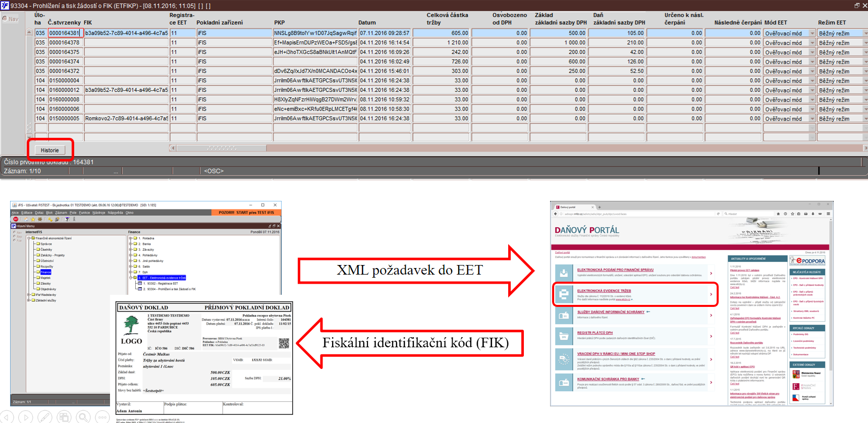Viewport: 868px width, 423px height.
Task: Click receipt number field 0000164381
Action: [65, 33]
